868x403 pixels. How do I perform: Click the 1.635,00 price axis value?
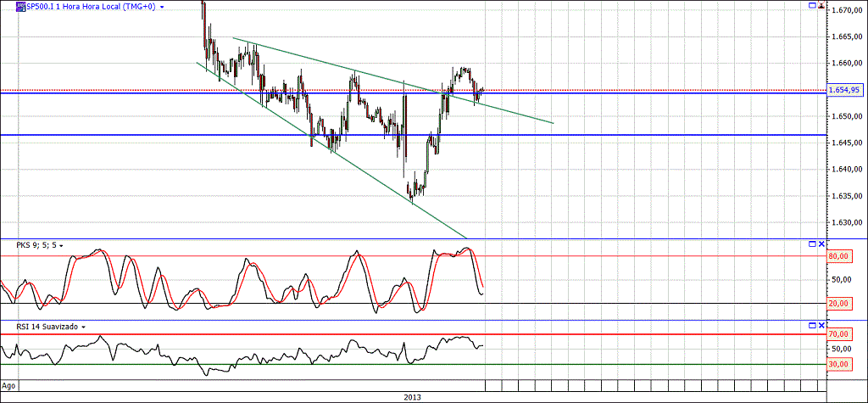[848, 196]
